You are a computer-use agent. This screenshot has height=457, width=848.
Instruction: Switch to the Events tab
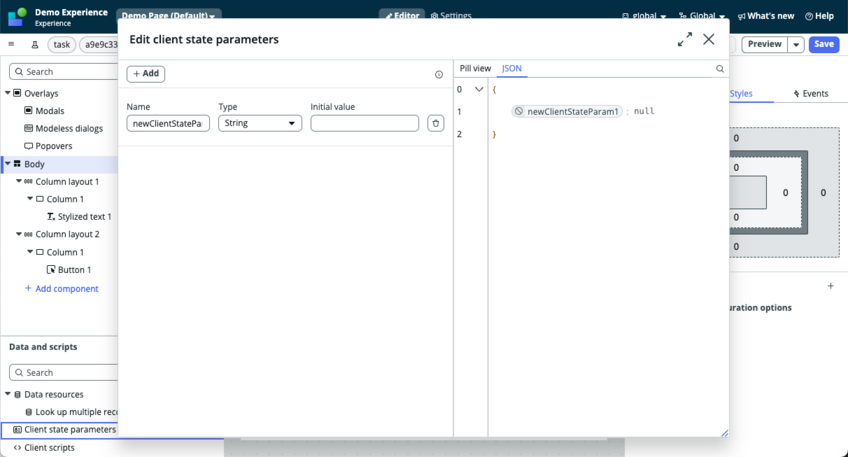click(x=811, y=94)
